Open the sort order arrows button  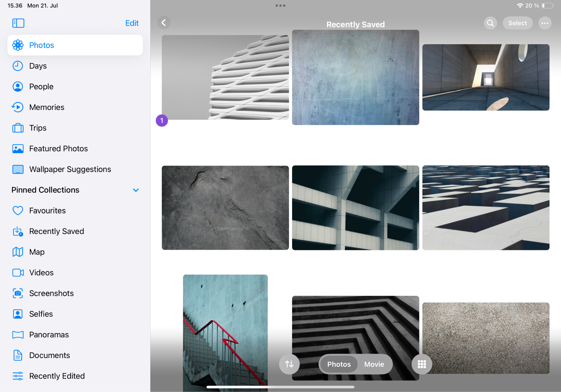(x=289, y=364)
